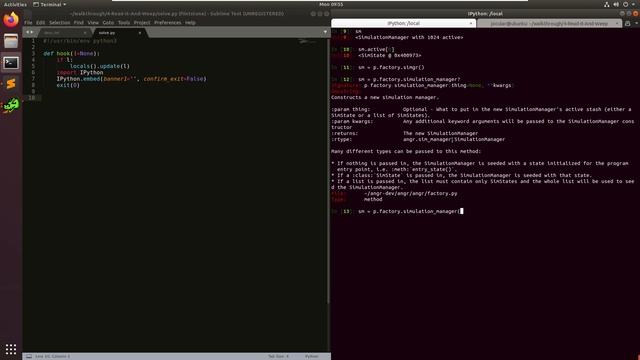Viewport: 640px width, 360px height.
Task: Open the clock showing Mon 09:55
Action: [x=331, y=4]
